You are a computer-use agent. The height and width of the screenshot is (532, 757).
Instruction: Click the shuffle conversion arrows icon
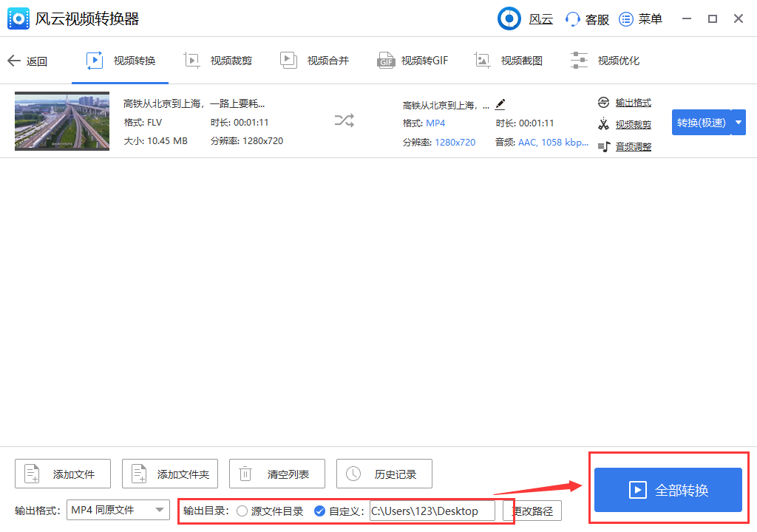pyautogui.click(x=344, y=120)
